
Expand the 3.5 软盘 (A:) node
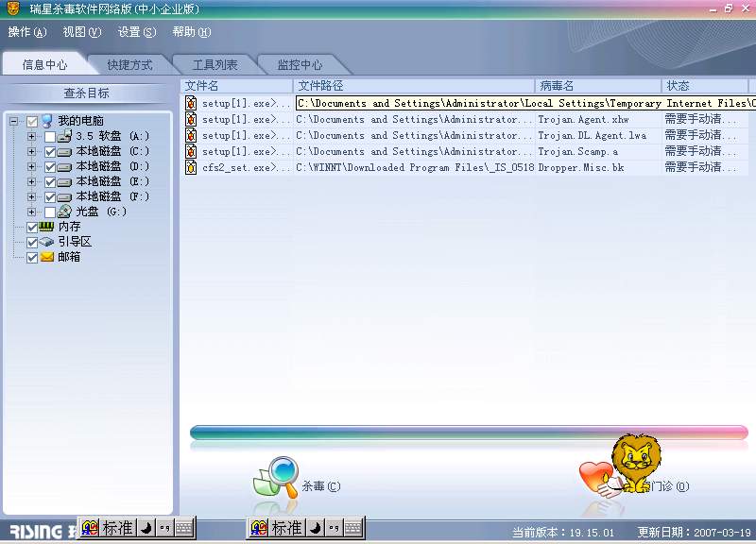[x=32, y=136]
